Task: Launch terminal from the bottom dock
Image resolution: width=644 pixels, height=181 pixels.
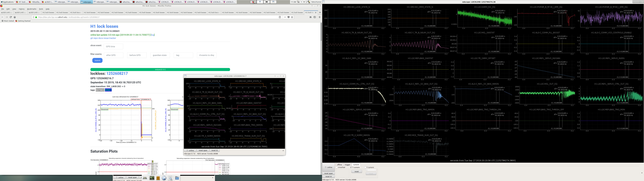Action: click(152, 178)
